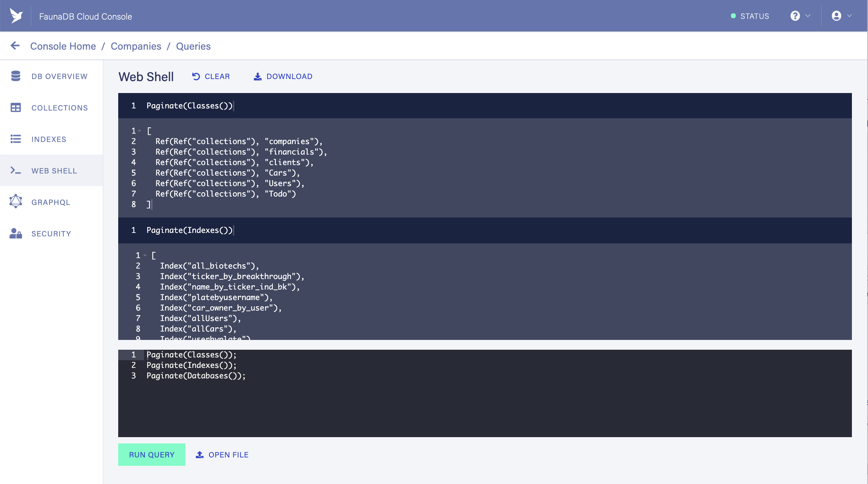Click Index("allCars") result row
868x484 pixels.
click(x=198, y=329)
